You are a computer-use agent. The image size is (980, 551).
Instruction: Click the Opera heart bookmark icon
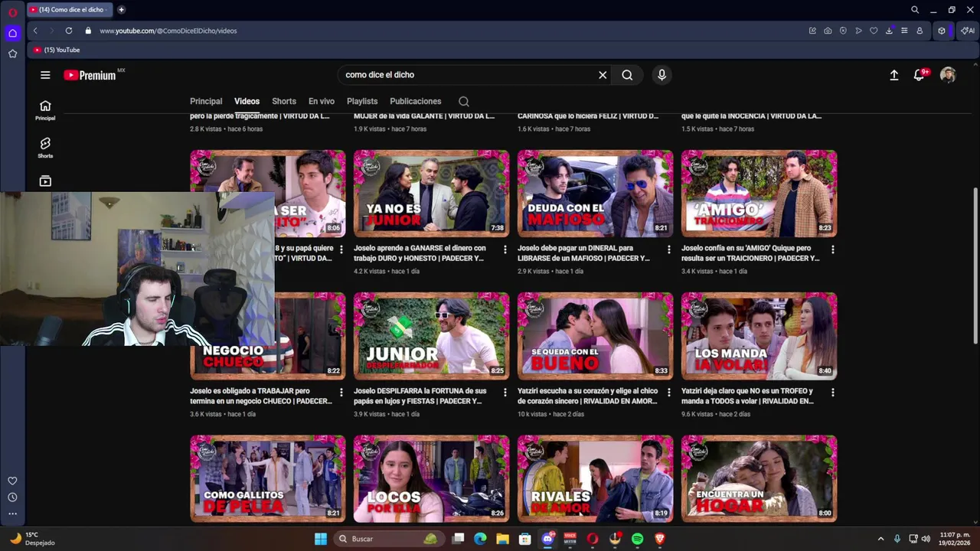click(874, 31)
